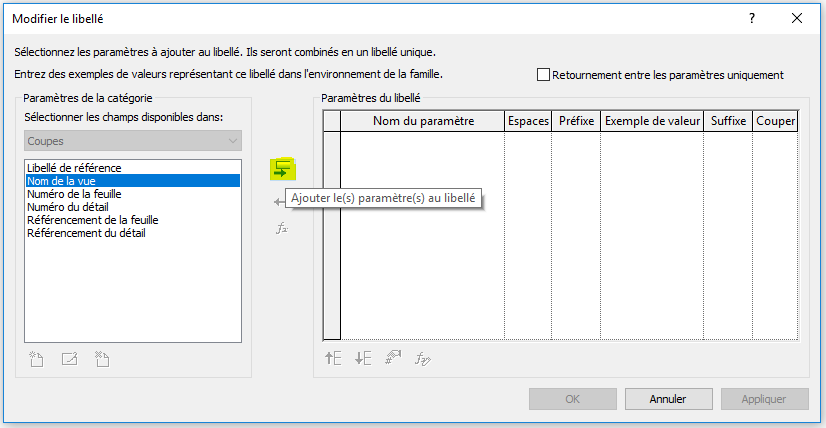Viewport: 826px width, 428px height.
Task: Click the delete parameter icon below the list
Action: point(101,358)
